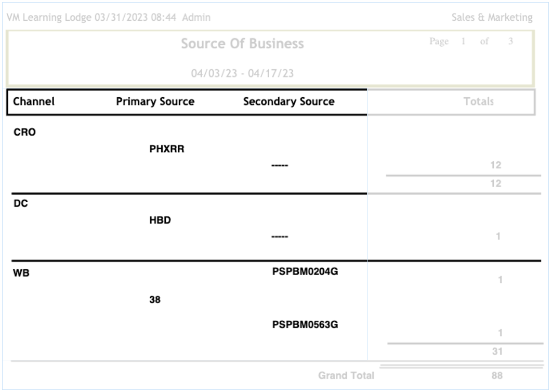This screenshot has width=552, height=392.
Task: Select the grand total value 88
Action: (x=496, y=375)
